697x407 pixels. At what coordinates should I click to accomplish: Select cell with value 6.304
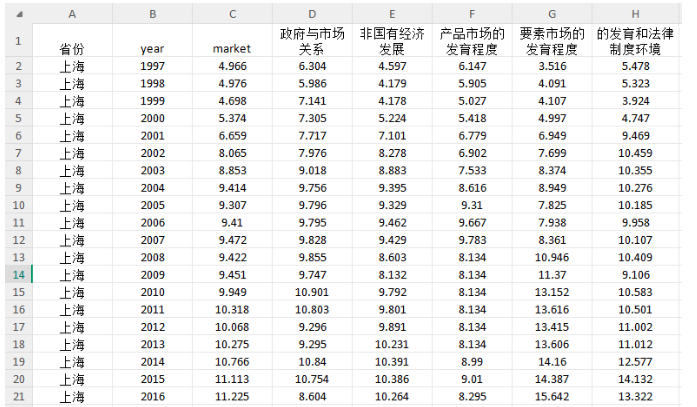point(312,66)
